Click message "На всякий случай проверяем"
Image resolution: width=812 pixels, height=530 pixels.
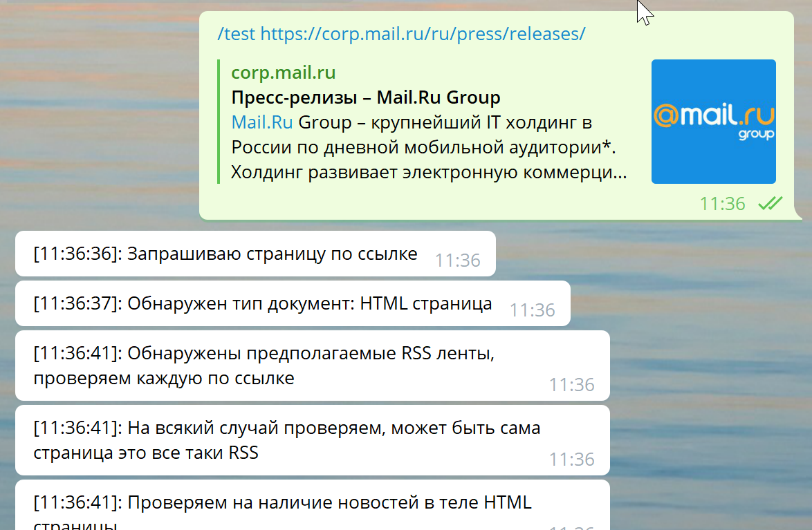click(312, 440)
